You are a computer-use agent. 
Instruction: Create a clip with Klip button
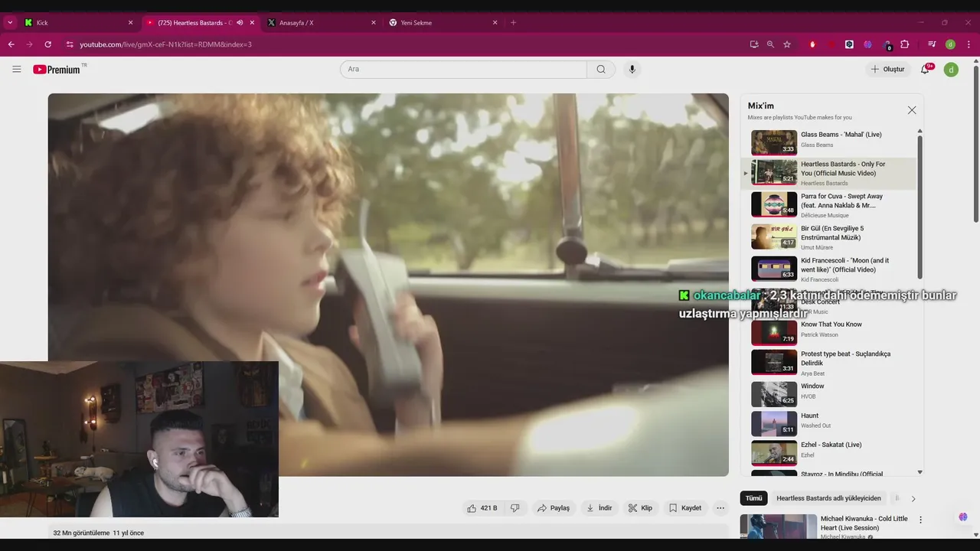(x=640, y=508)
